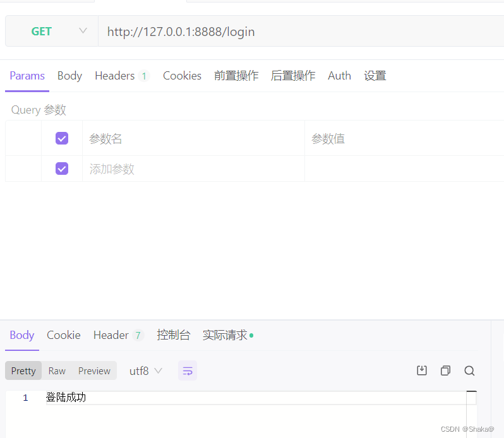The height and width of the screenshot is (438, 504).
Task: Click line number 1 in the response
Action: [25, 398]
